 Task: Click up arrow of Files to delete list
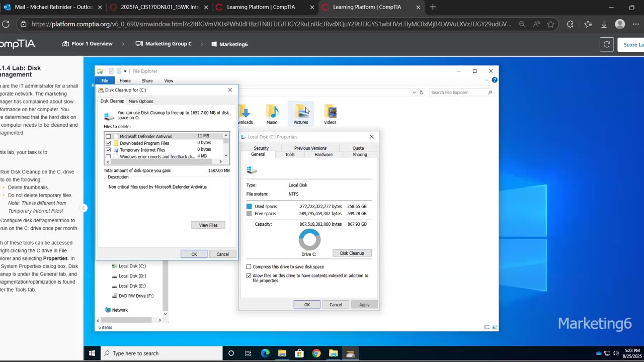(x=226, y=135)
